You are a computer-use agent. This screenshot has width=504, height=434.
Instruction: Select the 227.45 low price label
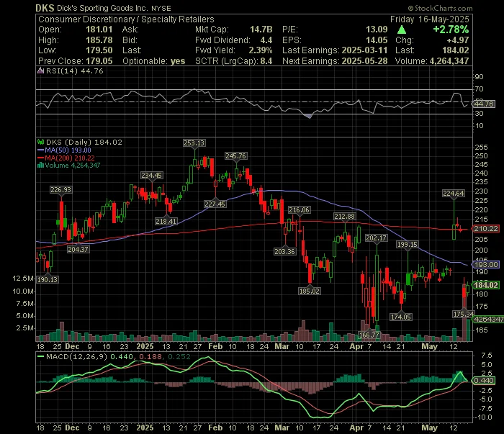215,204
